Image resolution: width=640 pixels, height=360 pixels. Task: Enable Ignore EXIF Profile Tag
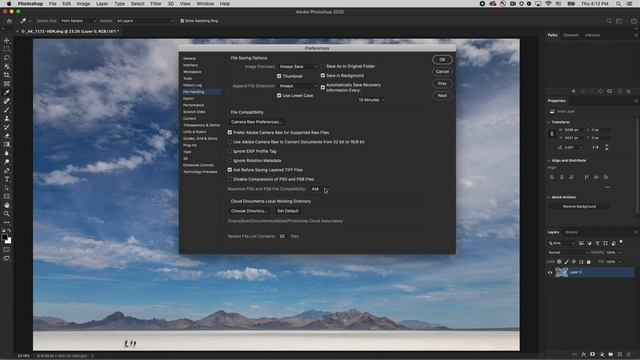coord(230,151)
